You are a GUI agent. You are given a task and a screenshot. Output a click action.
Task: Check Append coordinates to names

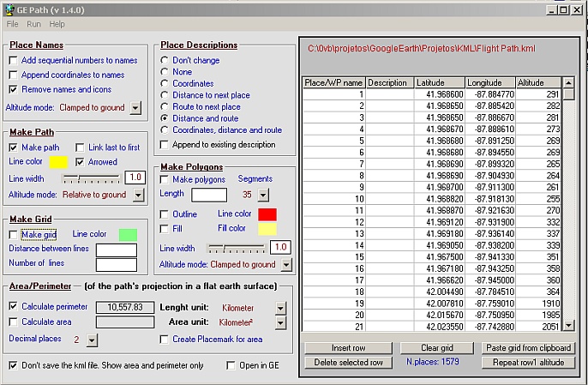(13, 75)
